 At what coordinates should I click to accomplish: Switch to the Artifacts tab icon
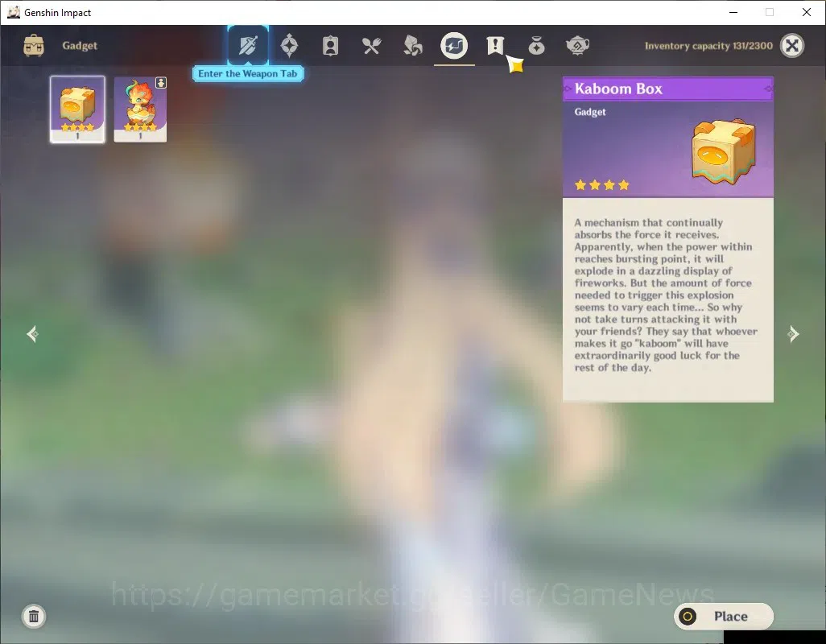point(289,46)
